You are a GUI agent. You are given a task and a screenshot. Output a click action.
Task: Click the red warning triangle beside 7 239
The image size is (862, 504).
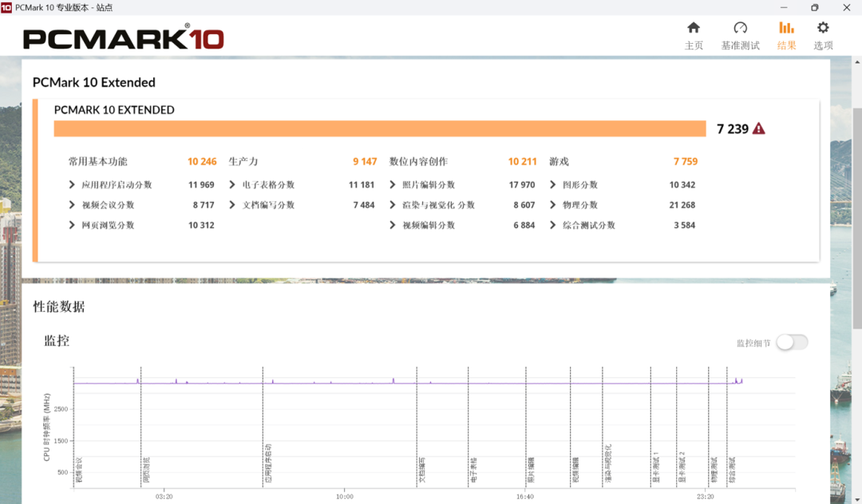[759, 128]
